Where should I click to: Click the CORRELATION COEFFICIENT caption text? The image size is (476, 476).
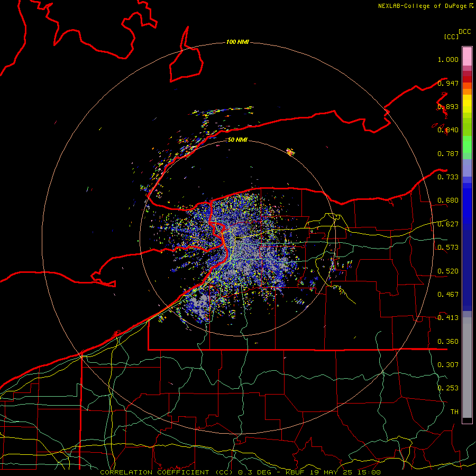coord(154,472)
